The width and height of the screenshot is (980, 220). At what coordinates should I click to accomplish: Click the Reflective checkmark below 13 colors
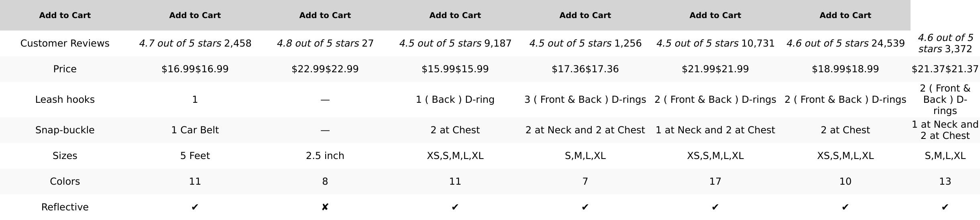pyautogui.click(x=945, y=207)
